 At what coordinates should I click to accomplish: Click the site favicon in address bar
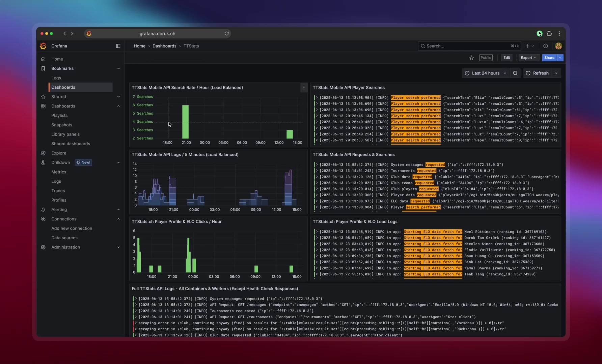point(89,33)
